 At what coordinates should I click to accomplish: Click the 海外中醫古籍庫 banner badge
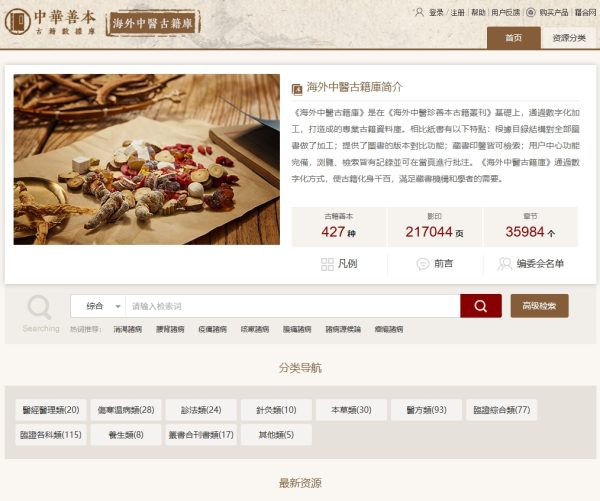[x=153, y=24]
